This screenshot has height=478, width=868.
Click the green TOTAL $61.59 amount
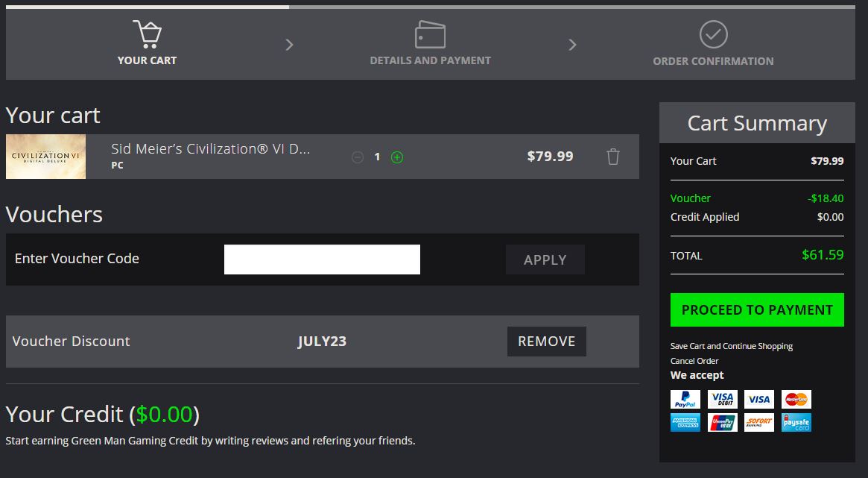(823, 255)
